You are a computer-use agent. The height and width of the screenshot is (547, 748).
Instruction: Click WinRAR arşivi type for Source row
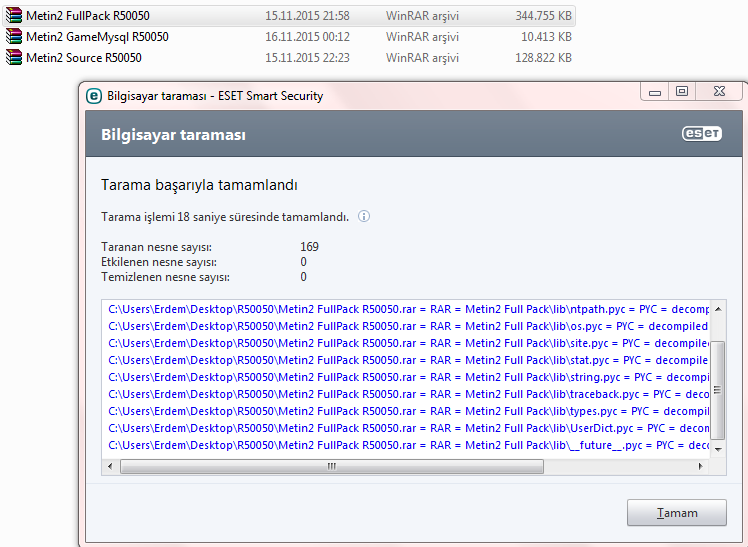pos(422,58)
